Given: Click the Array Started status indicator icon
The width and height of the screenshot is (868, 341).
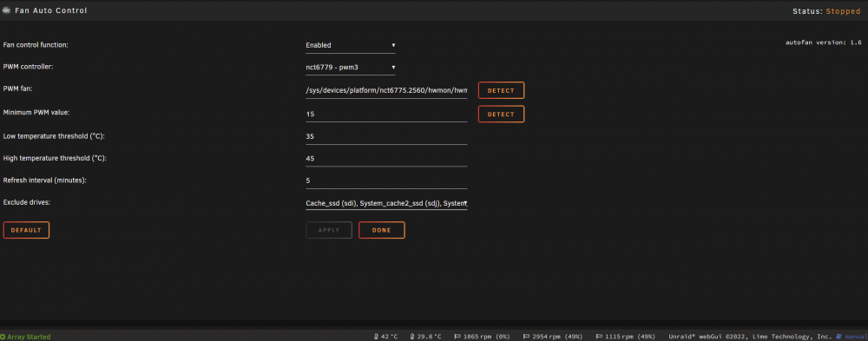Looking at the screenshot, I should tap(3, 337).
